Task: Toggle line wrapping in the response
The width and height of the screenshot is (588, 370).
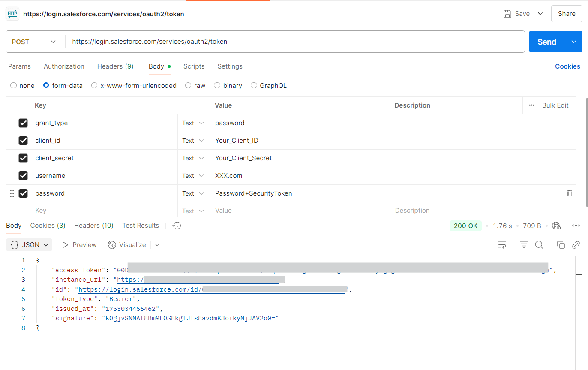Action: [502, 244]
